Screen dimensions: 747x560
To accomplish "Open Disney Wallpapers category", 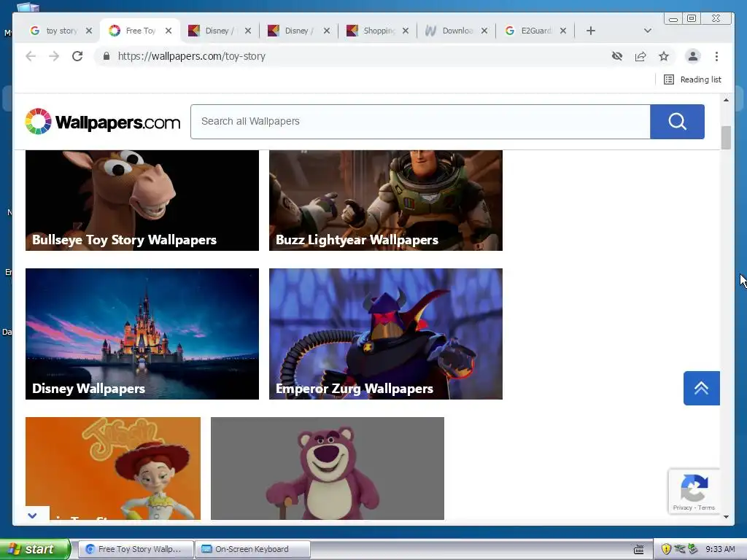I will (x=142, y=334).
